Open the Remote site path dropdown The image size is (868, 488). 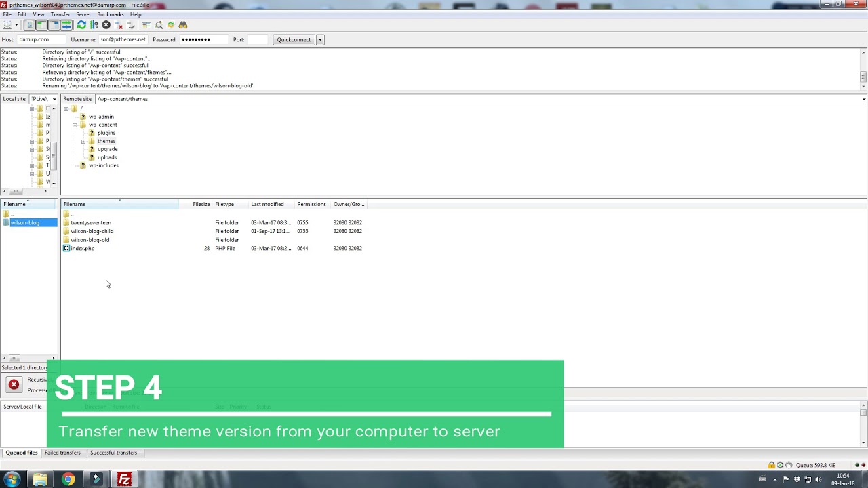[864, 99]
